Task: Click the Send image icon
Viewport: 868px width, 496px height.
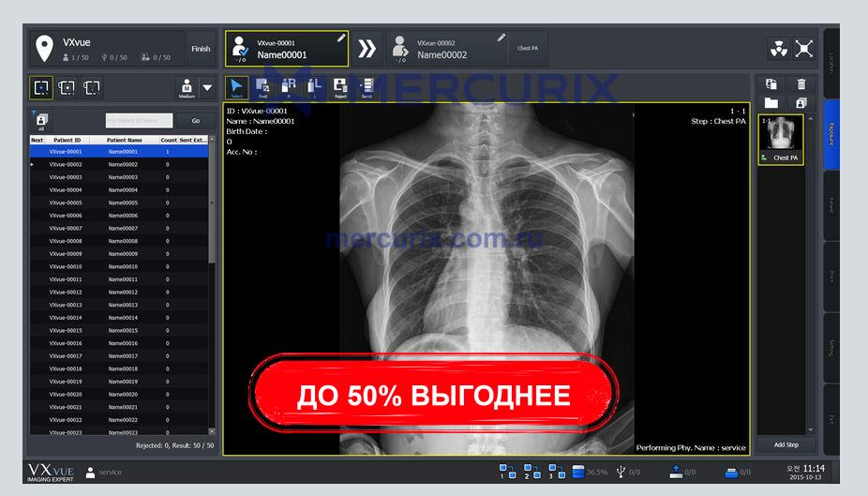Action: (367, 88)
